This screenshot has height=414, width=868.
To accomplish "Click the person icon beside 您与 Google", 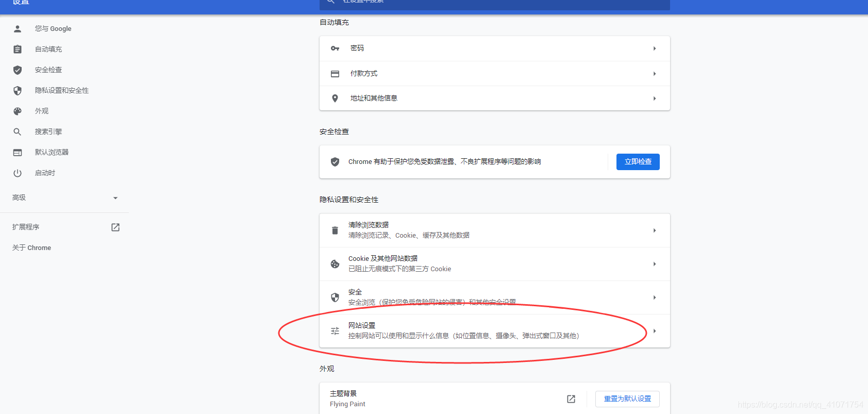I will point(18,29).
